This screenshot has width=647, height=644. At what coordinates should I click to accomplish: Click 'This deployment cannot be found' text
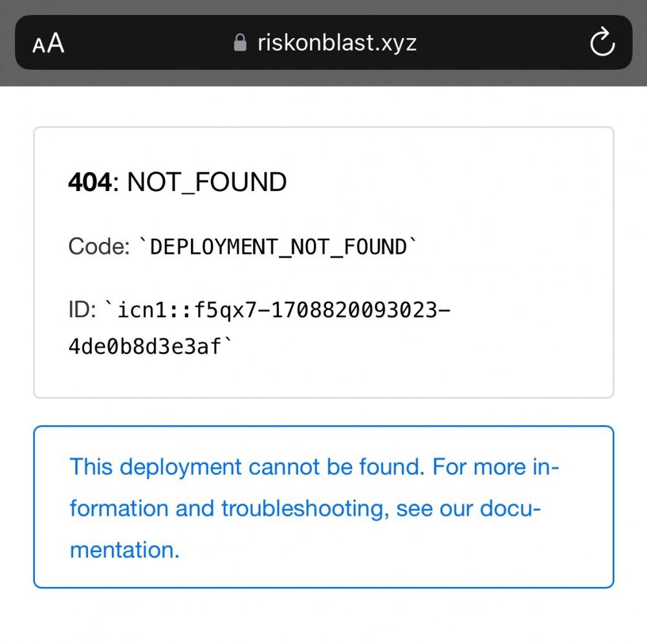247,467
